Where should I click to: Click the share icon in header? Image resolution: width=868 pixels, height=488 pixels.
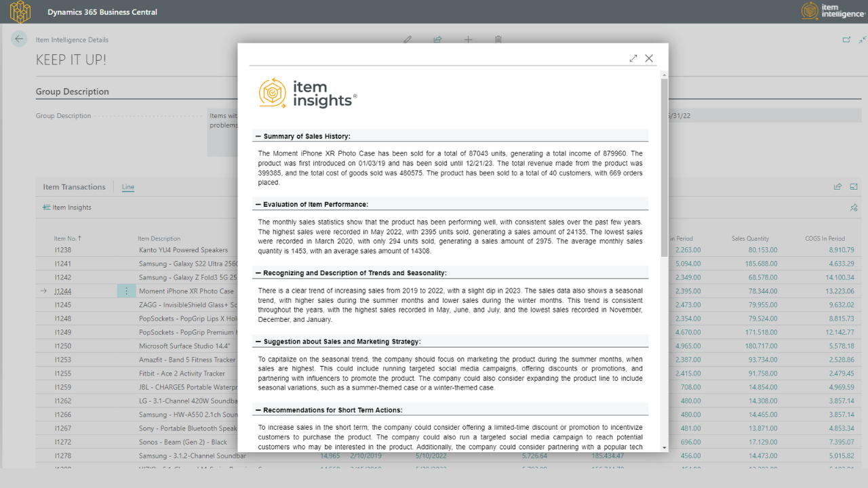pyautogui.click(x=438, y=40)
